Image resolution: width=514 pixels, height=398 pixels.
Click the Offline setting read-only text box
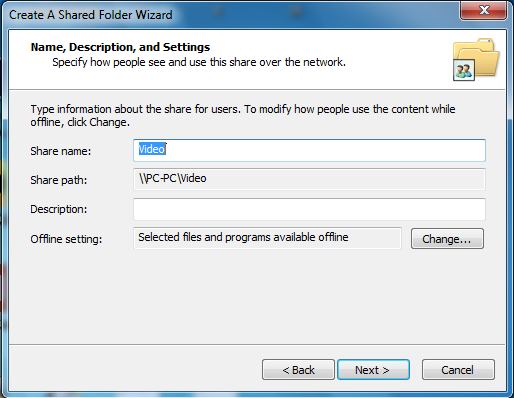[x=267, y=238]
